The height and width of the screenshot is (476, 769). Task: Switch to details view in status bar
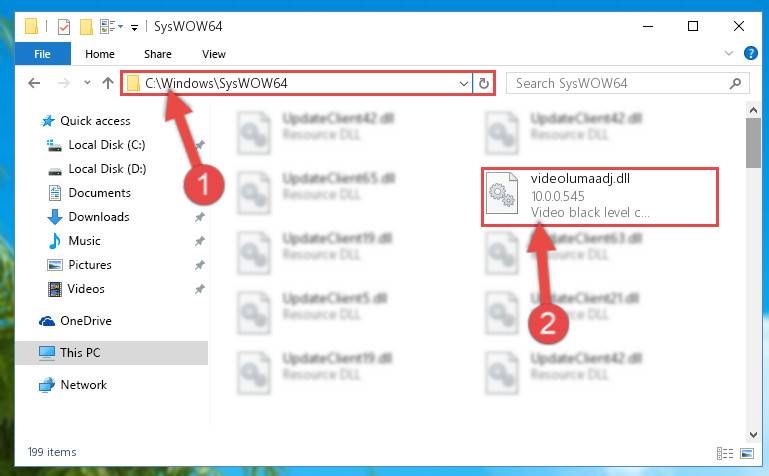725,453
